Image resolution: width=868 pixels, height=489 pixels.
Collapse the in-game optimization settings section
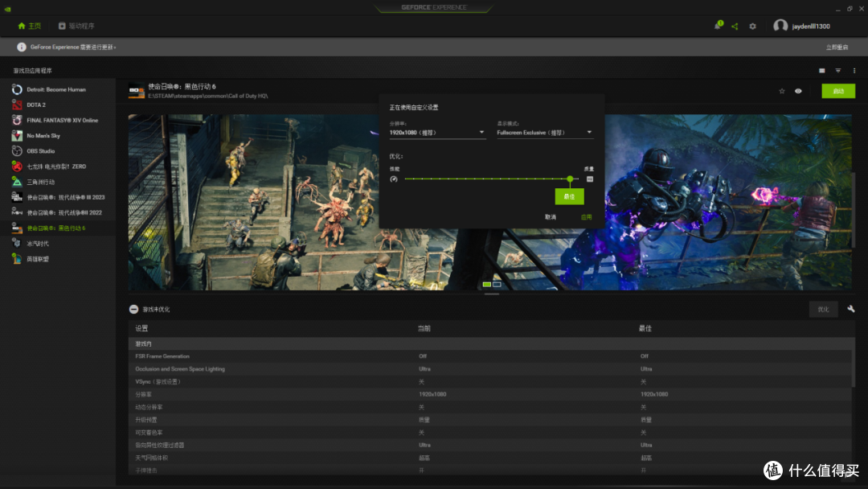[132, 309]
